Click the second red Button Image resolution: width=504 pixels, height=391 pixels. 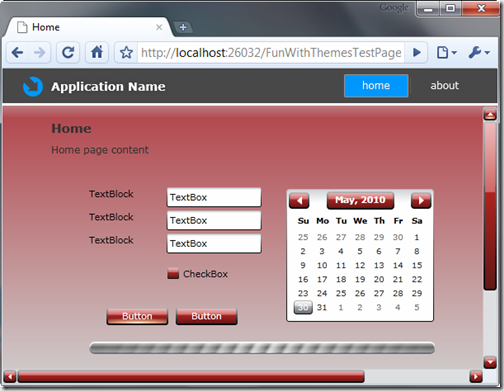[206, 316]
